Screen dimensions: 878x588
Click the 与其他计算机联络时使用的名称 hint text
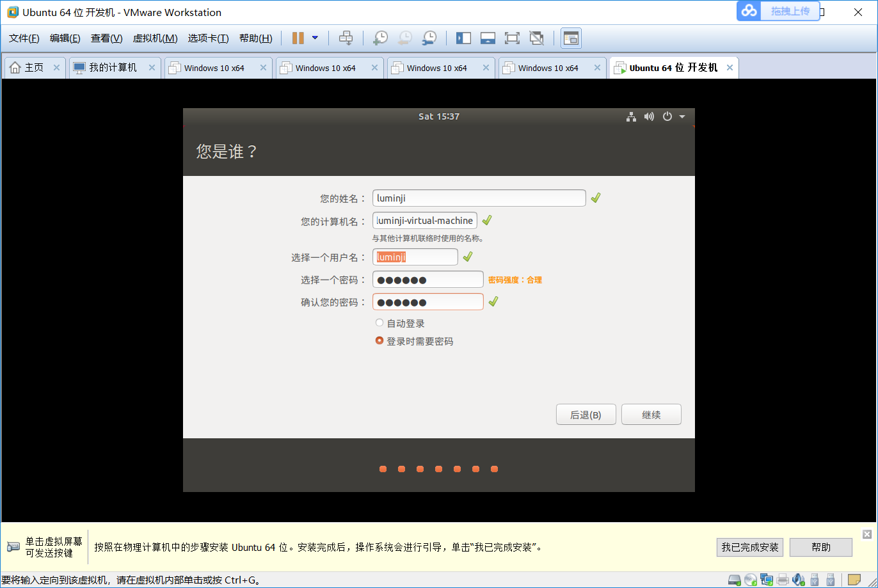(428, 239)
